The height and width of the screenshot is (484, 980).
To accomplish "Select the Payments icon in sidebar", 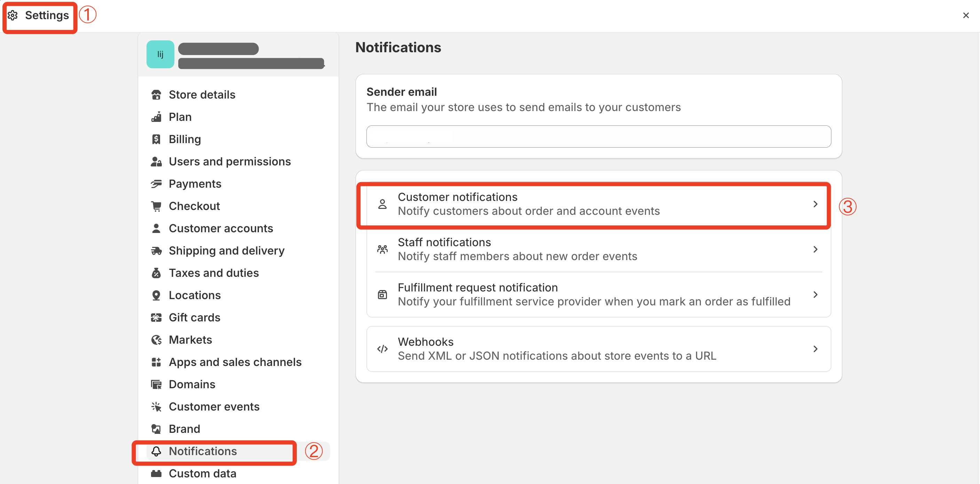I will [156, 184].
